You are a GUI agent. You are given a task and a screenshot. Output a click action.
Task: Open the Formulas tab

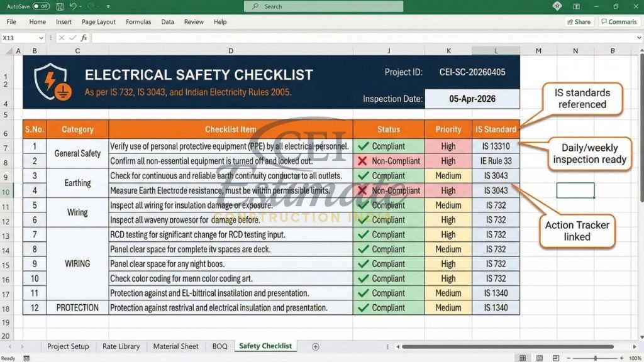pyautogui.click(x=138, y=22)
